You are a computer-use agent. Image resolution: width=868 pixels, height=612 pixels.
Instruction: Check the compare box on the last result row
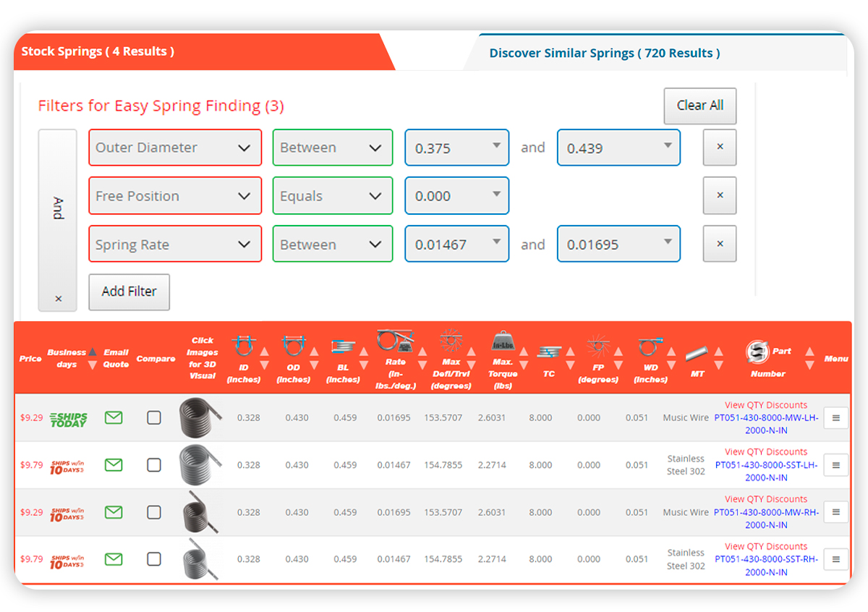(x=153, y=558)
